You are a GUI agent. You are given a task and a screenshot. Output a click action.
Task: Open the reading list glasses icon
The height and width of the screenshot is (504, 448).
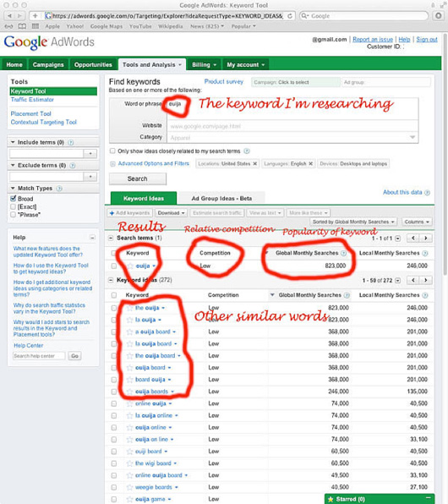coord(9,26)
